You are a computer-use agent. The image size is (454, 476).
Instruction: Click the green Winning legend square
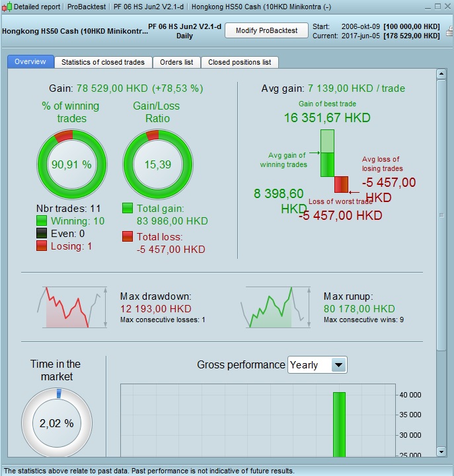tap(42, 221)
